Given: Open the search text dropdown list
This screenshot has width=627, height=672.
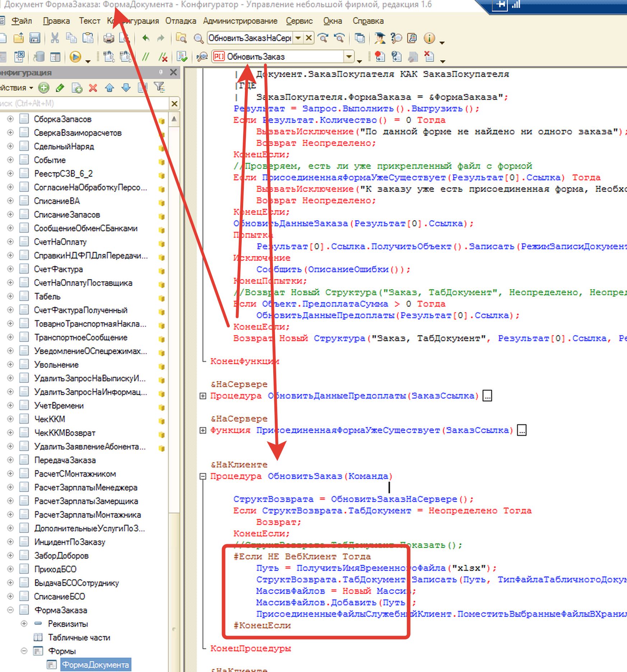Looking at the screenshot, I should coord(298,38).
